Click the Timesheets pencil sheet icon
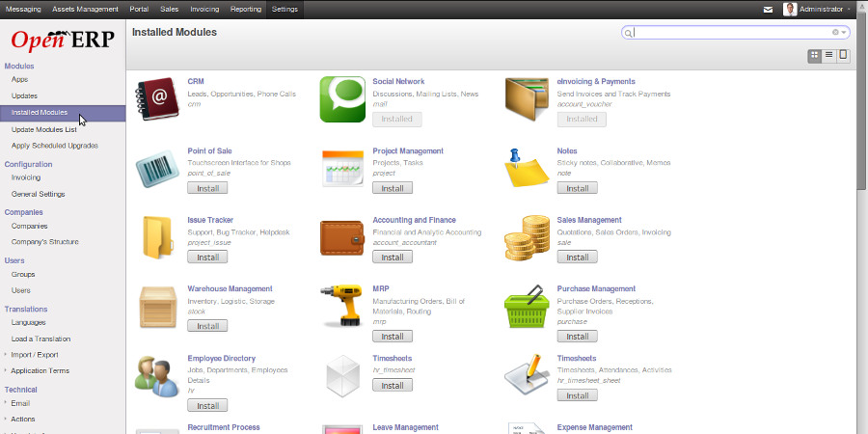This screenshot has width=868, height=434. [527, 376]
